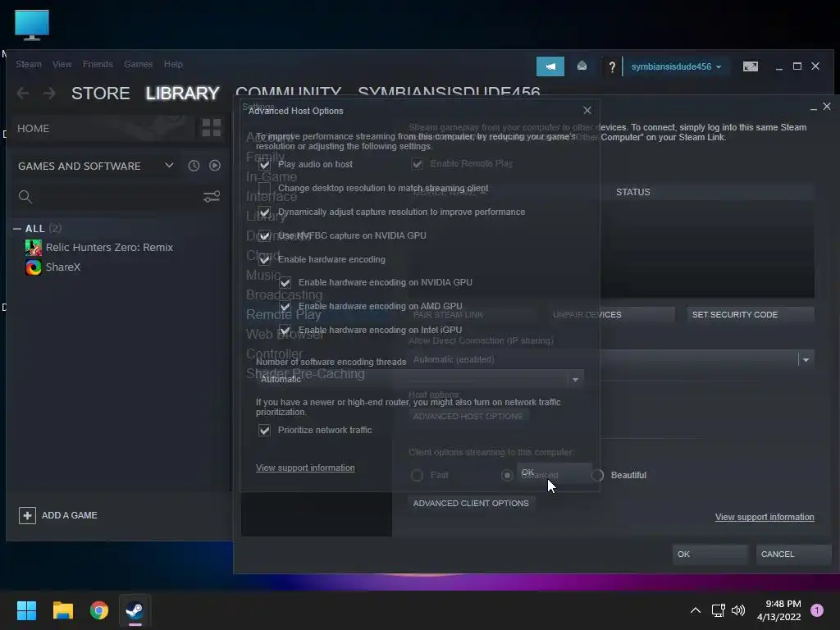The image size is (840, 630).
Task: Open Big Picture mode icon in Steam
Action: (x=750, y=66)
